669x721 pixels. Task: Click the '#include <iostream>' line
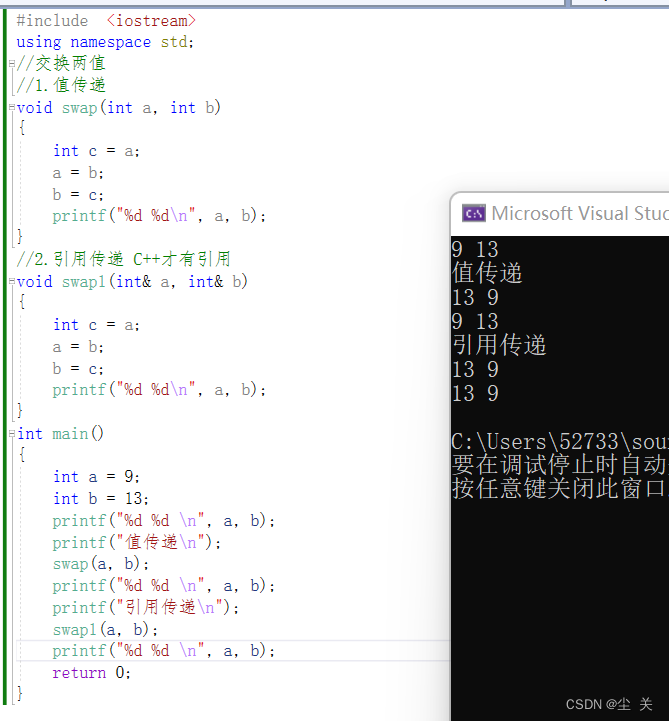point(106,21)
